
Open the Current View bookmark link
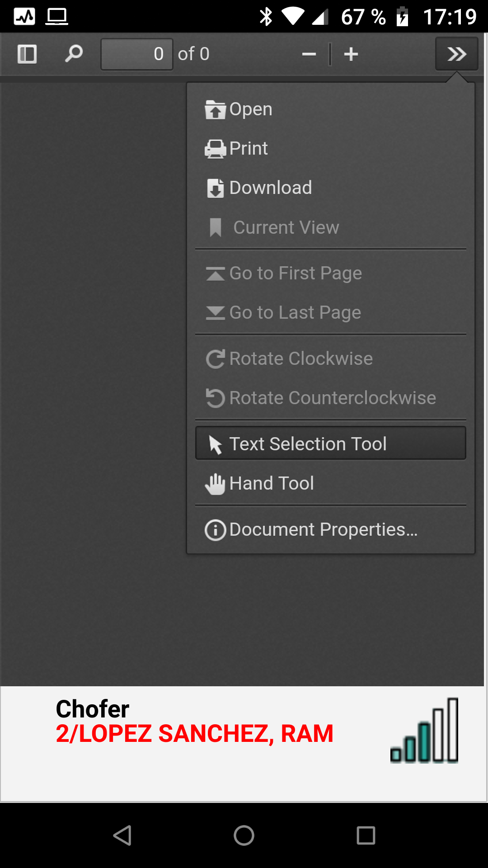pyautogui.click(x=286, y=227)
